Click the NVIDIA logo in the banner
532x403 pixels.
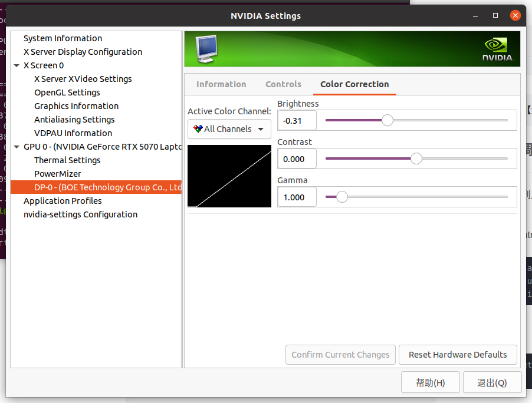498,49
